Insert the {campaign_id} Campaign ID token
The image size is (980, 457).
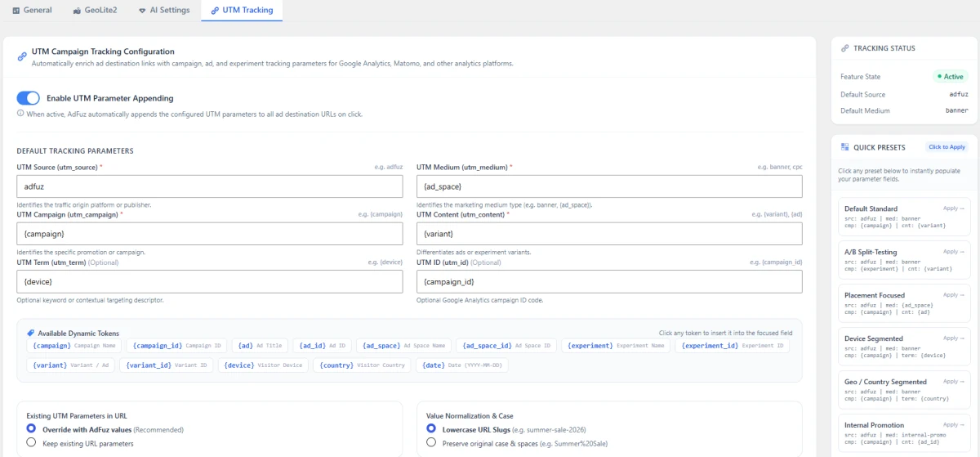click(x=176, y=346)
